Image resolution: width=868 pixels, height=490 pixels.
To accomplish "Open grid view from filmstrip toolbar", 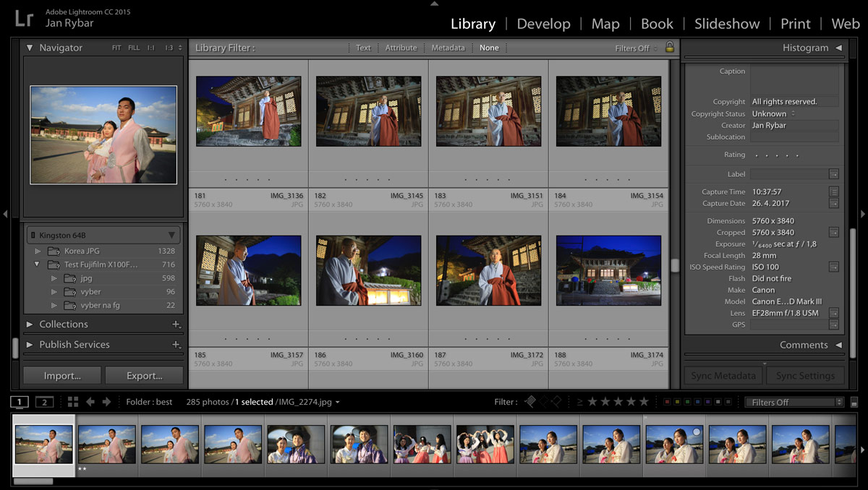I will point(73,402).
